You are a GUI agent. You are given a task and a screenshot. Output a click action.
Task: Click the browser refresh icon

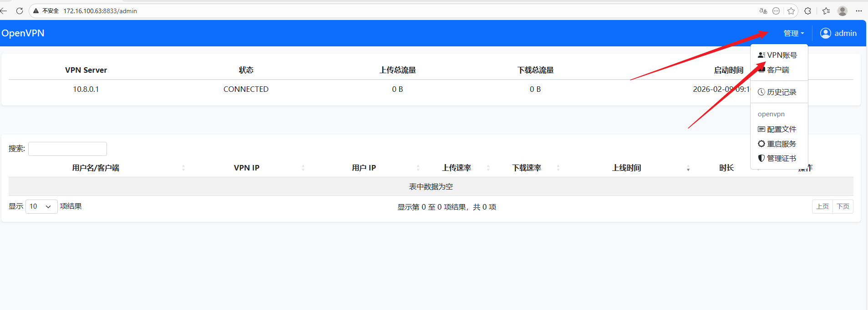point(20,11)
